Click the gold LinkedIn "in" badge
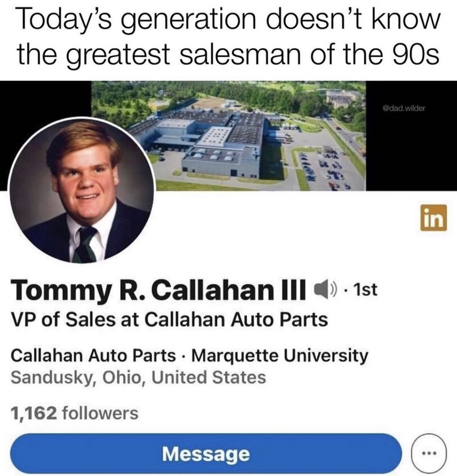 pyautogui.click(x=435, y=218)
